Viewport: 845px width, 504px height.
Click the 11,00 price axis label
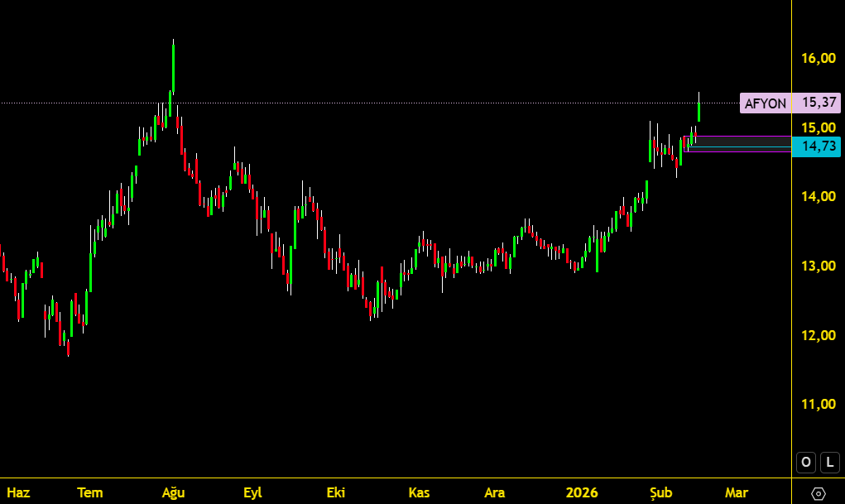coord(818,405)
